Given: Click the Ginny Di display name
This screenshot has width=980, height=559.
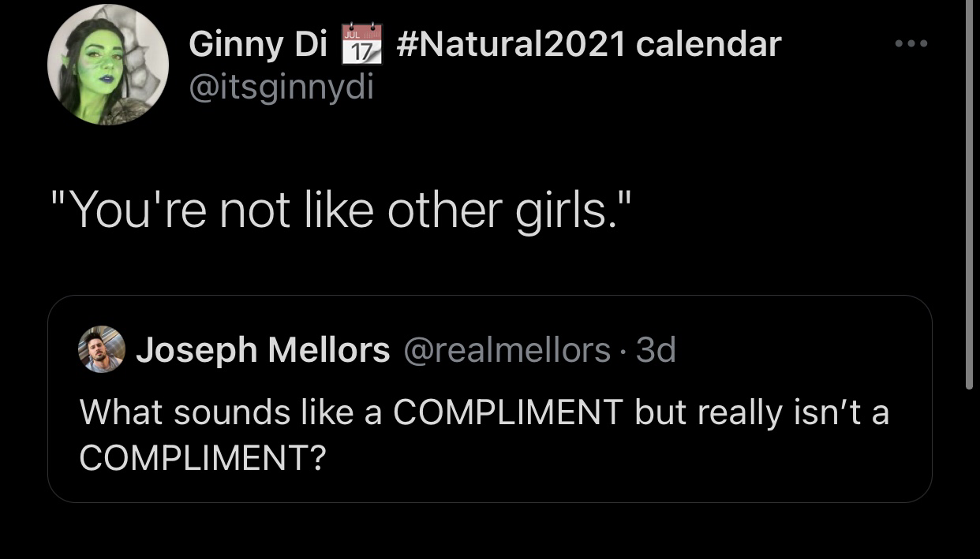Looking at the screenshot, I should [258, 45].
